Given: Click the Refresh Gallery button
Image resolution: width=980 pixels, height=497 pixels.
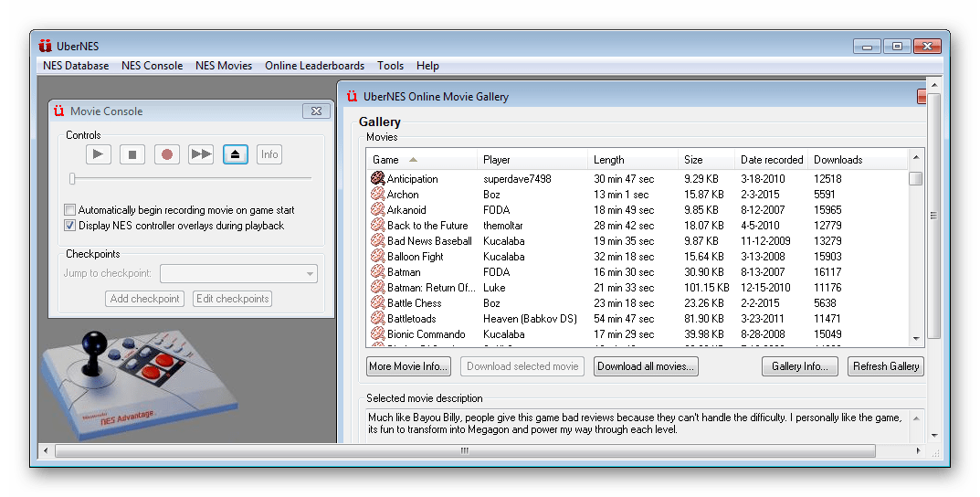Looking at the screenshot, I should point(885,366).
